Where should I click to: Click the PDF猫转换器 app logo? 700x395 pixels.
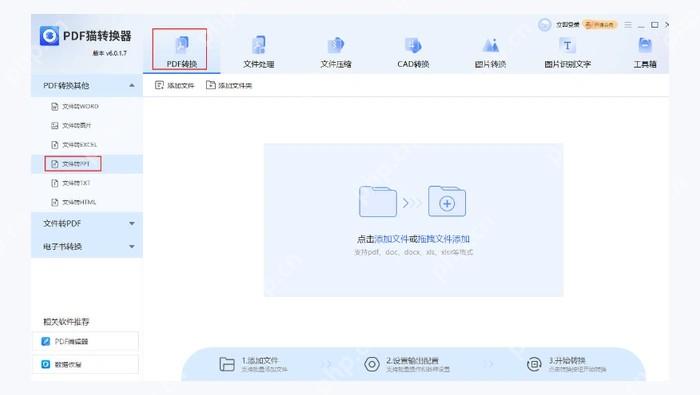tap(49, 36)
